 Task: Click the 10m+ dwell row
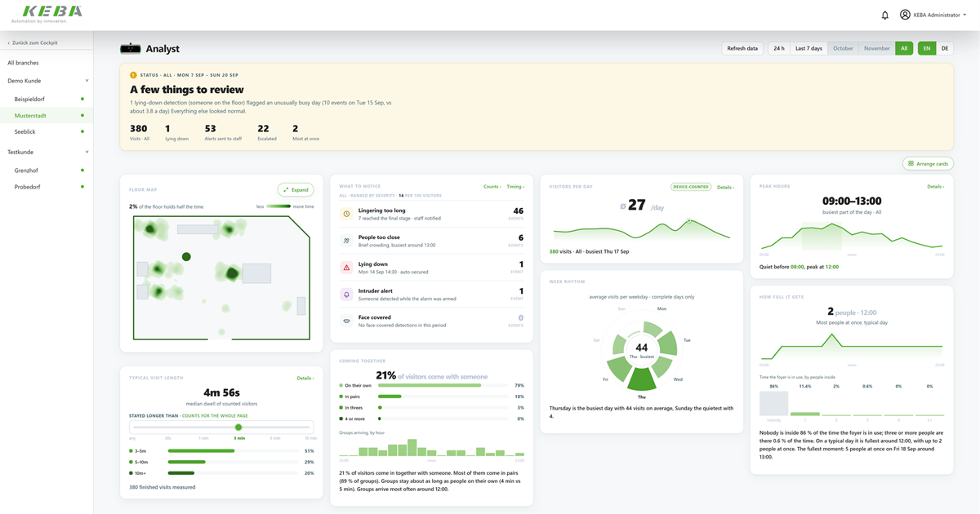[221, 472]
